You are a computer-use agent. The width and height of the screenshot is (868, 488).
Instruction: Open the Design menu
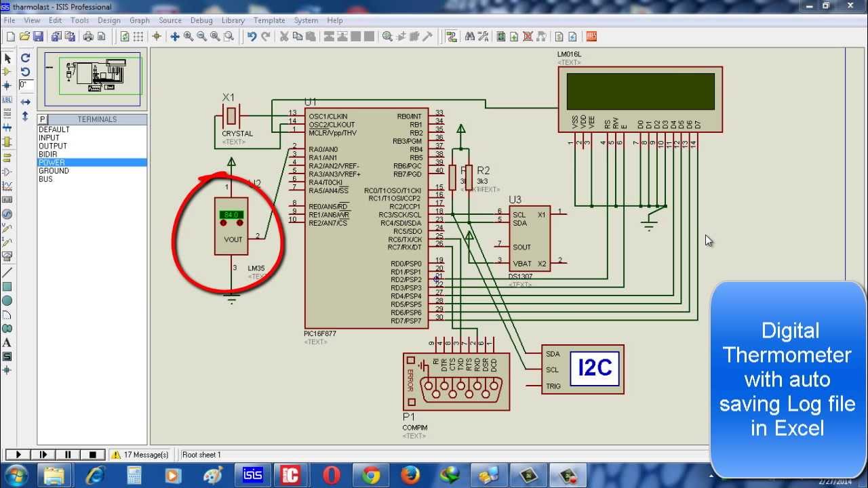tap(109, 20)
